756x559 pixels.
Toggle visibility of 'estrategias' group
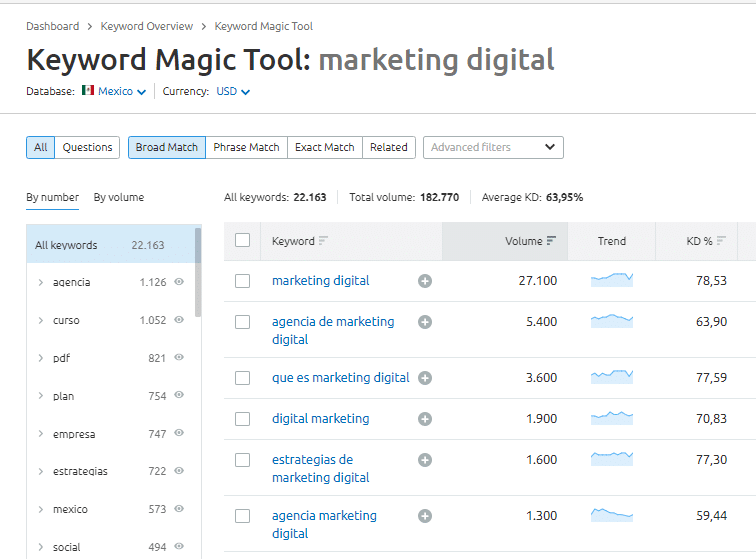pos(179,470)
